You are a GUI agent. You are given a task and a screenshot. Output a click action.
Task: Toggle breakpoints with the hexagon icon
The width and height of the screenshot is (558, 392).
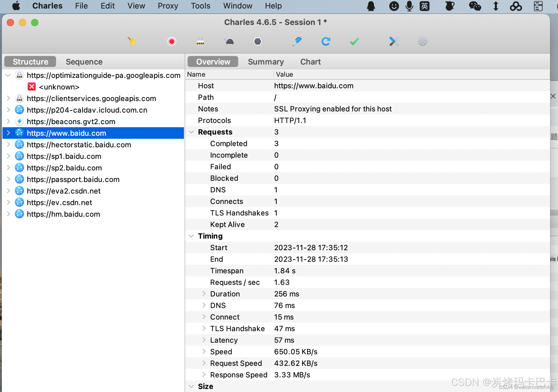258,41
